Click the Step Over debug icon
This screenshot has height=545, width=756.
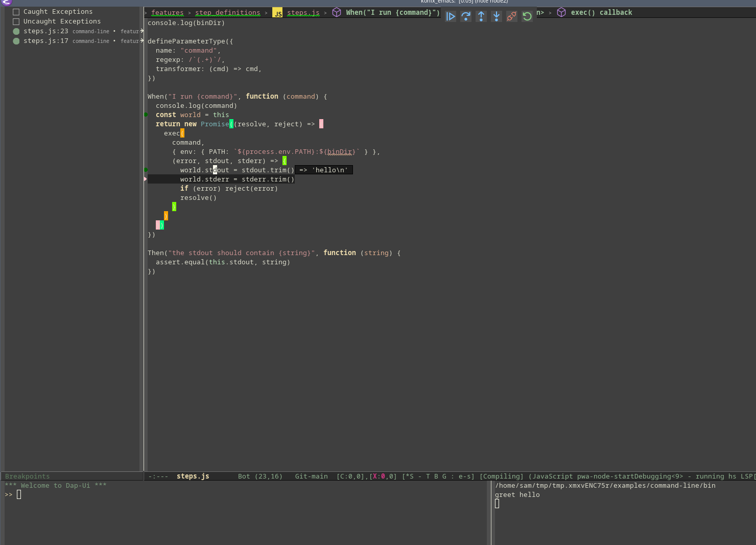click(465, 16)
